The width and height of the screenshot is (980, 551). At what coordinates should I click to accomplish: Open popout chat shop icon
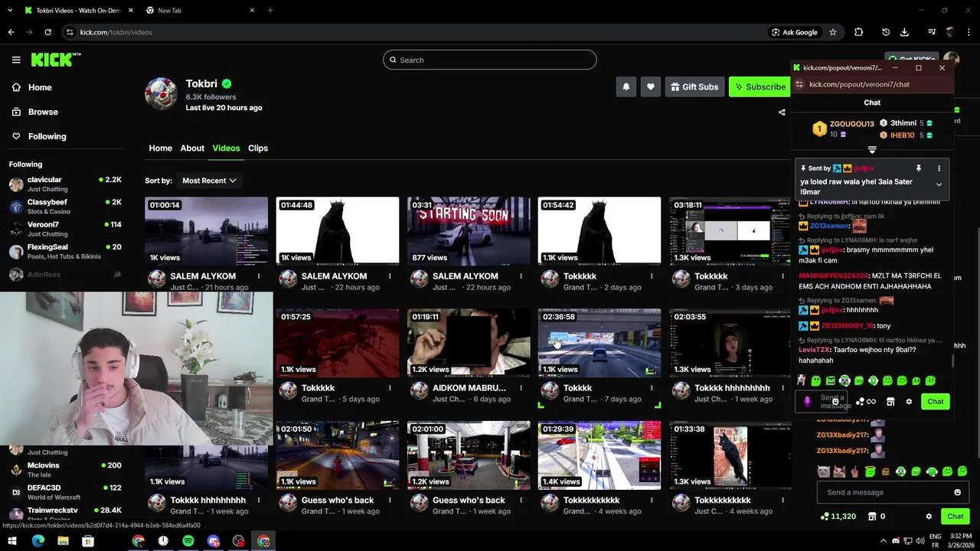click(890, 402)
